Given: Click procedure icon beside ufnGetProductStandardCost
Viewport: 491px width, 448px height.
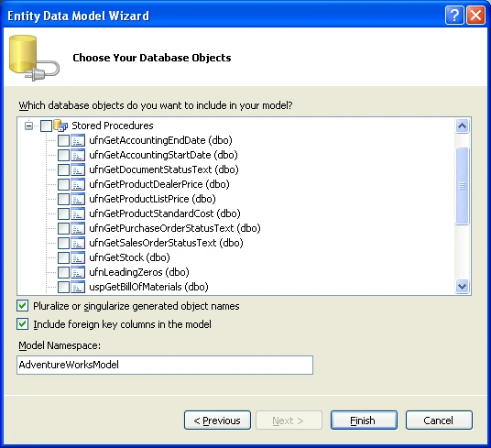Looking at the screenshot, I should 78,213.
